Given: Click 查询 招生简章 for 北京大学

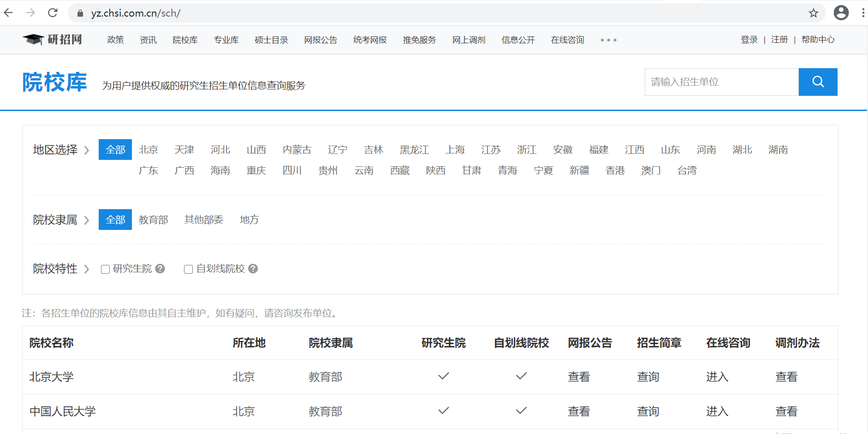Looking at the screenshot, I should click(x=648, y=377).
